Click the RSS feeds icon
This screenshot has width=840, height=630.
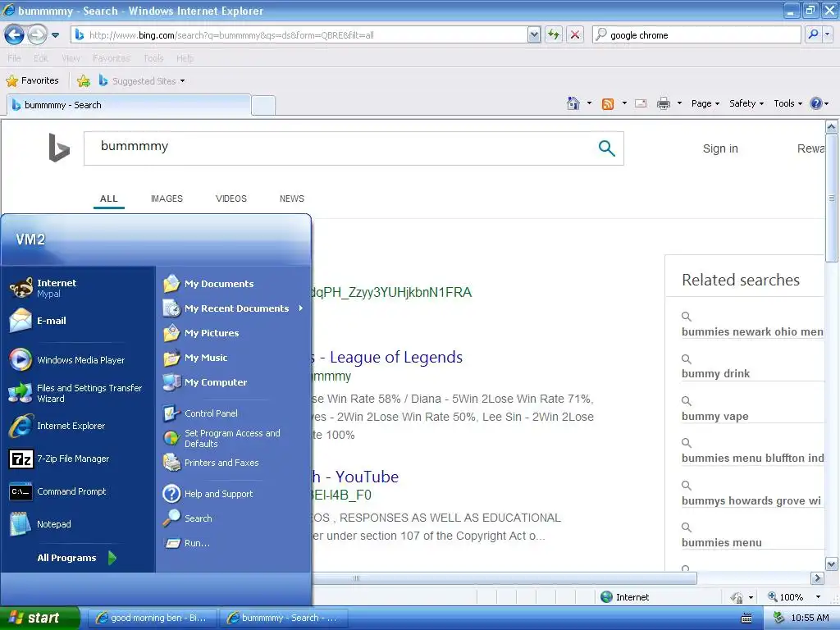[608, 104]
